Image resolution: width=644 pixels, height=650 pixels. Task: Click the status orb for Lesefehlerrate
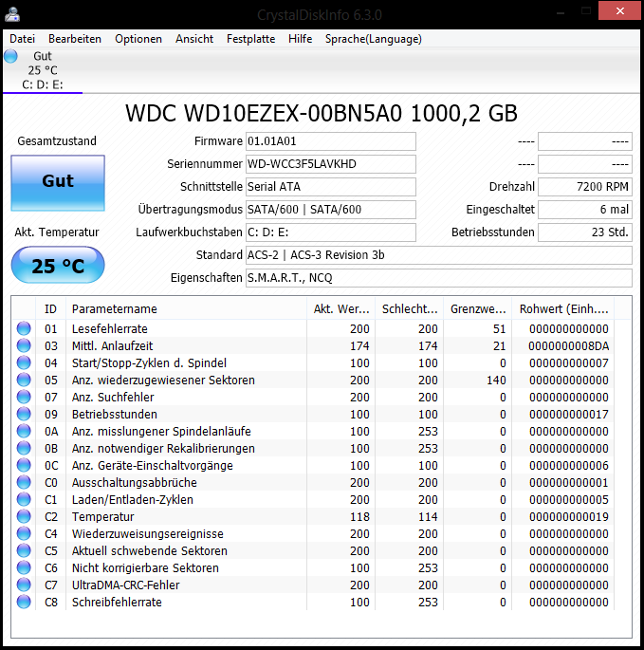tap(24, 328)
